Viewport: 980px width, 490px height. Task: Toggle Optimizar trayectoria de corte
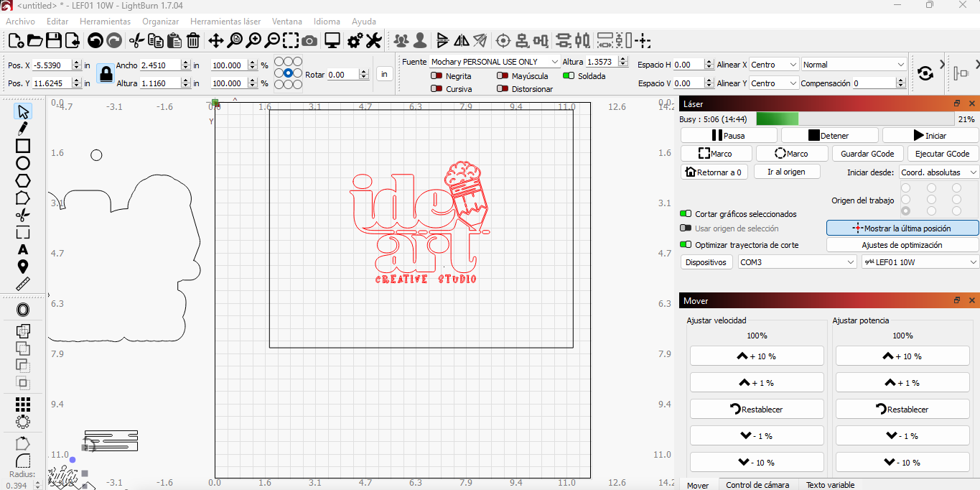(686, 245)
